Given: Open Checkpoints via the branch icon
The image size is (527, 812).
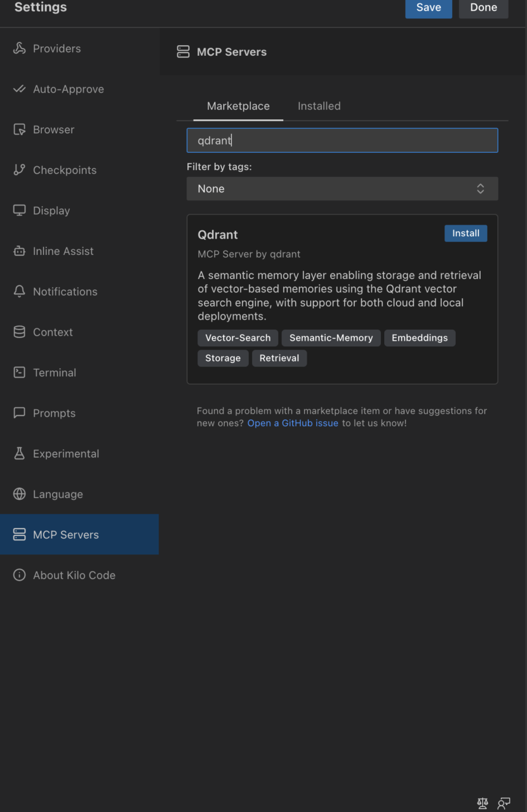Looking at the screenshot, I should 20,170.
